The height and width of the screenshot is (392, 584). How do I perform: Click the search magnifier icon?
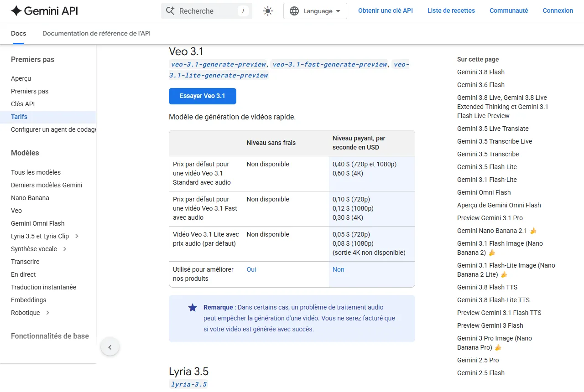coord(170,11)
